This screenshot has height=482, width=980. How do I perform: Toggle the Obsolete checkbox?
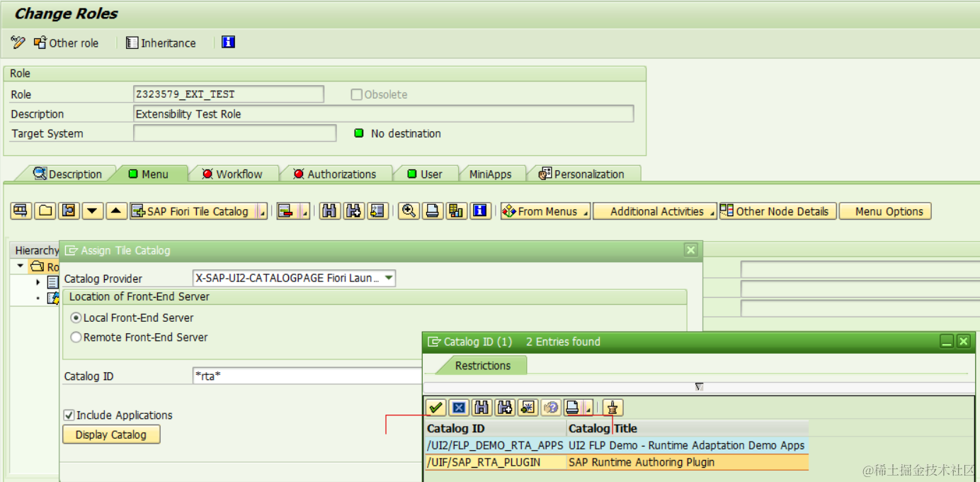[x=357, y=94]
